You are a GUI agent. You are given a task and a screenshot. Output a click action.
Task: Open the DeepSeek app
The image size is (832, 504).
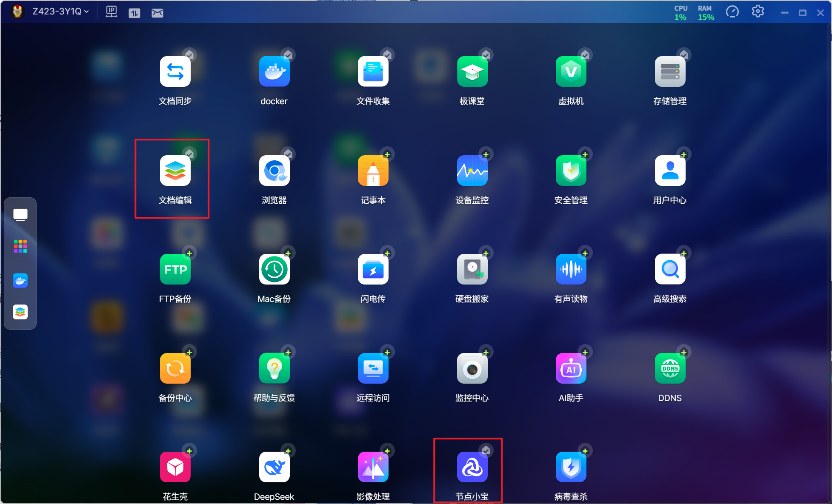click(x=274, y=467)
